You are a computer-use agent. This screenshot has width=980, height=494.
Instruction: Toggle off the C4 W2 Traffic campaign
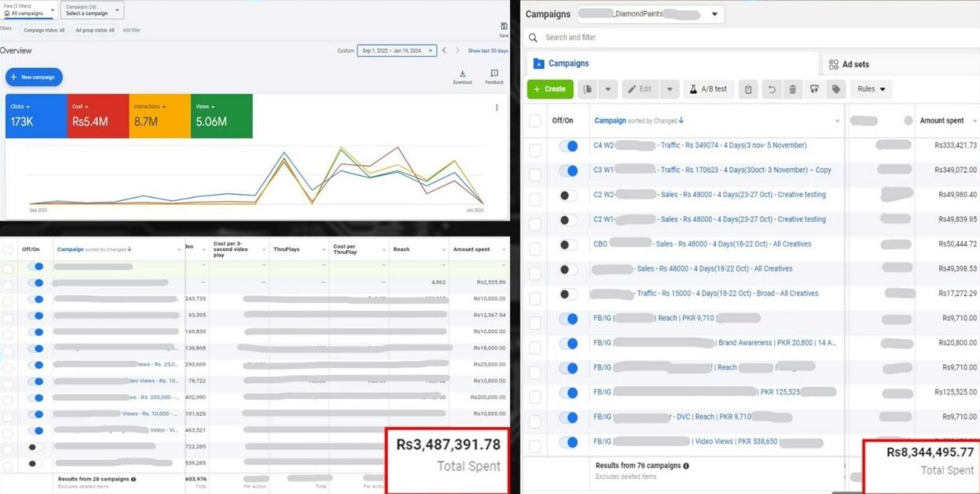(x=568, y=146)
